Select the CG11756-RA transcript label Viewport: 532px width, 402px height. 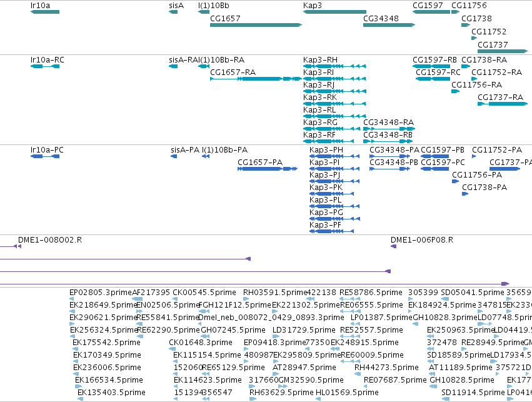476,85
